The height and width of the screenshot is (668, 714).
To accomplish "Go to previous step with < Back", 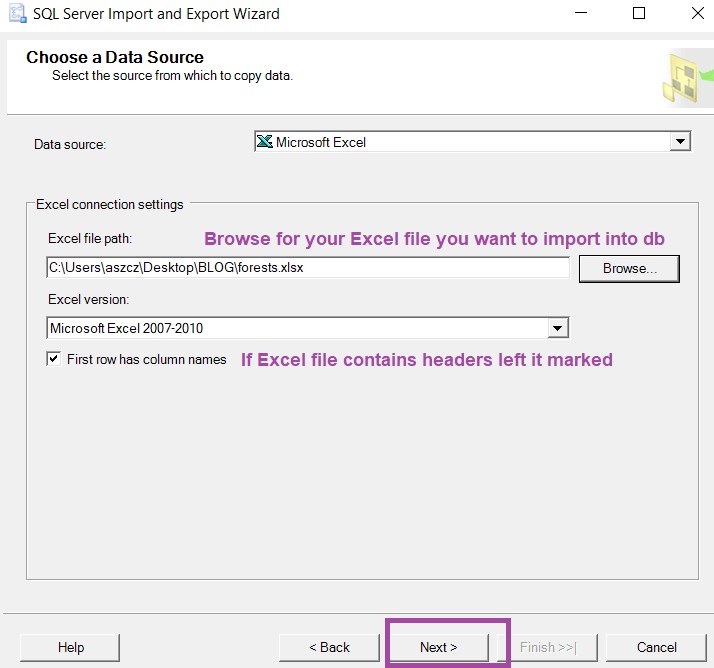I will pyautogui.click(x=329, y=647).
